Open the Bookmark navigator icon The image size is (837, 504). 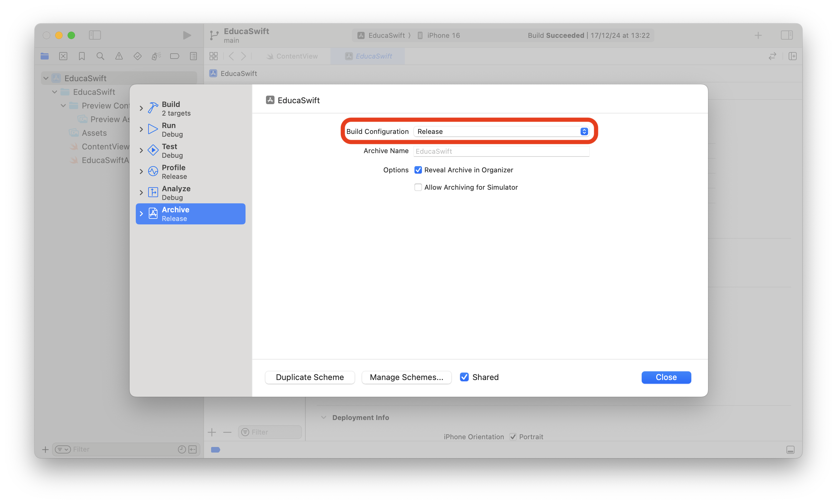point(82,56)
